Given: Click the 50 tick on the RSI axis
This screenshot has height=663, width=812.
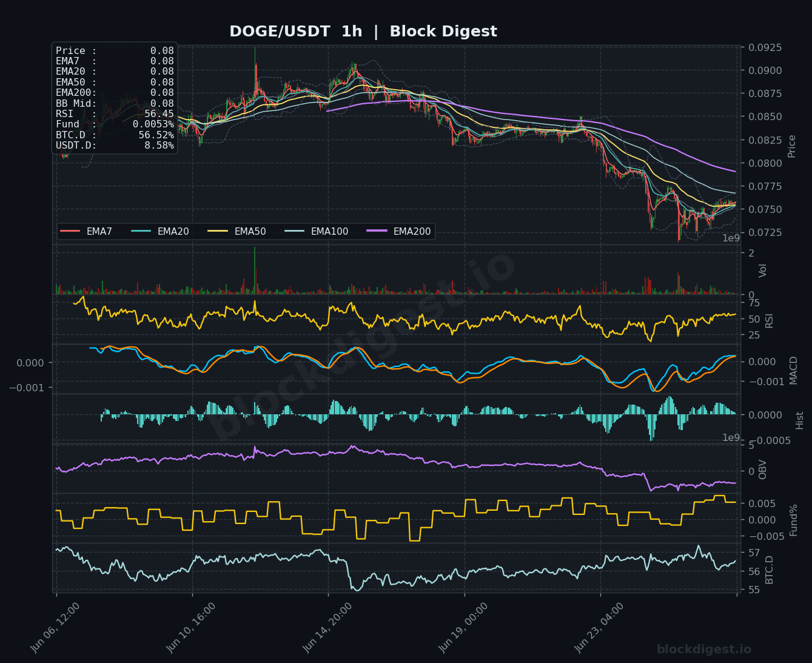Looking at the screenshot, I should tap(754, 319).
